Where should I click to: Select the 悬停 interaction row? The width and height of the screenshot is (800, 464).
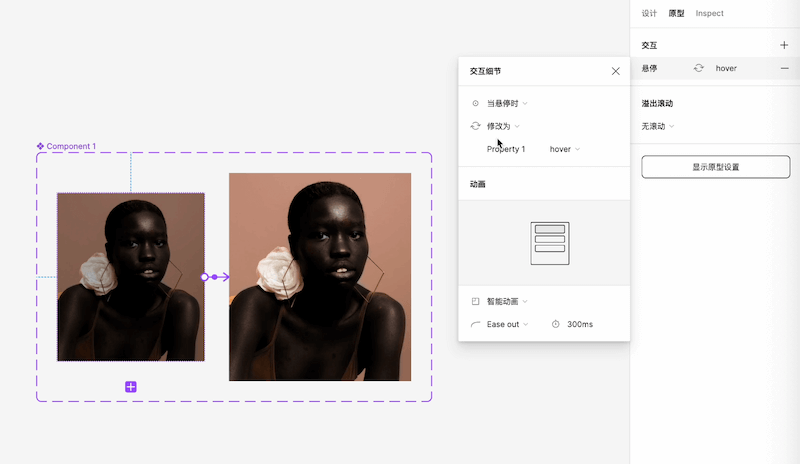[715, 68]
